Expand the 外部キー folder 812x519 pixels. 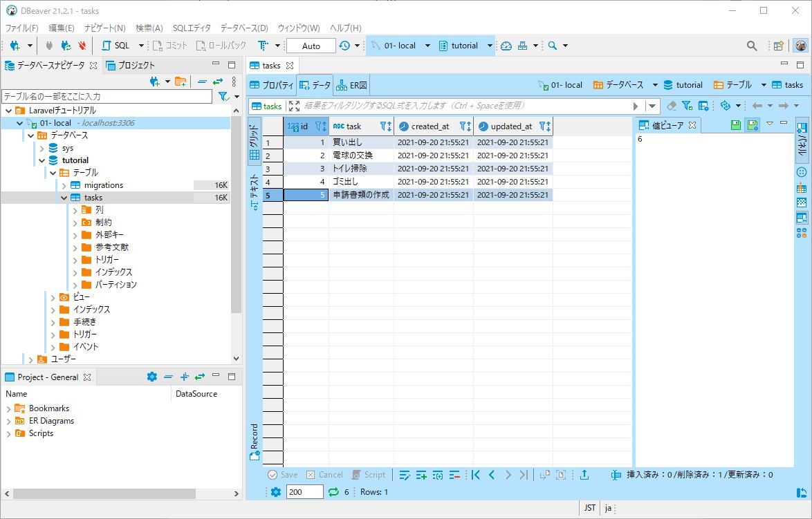(75, 236)
